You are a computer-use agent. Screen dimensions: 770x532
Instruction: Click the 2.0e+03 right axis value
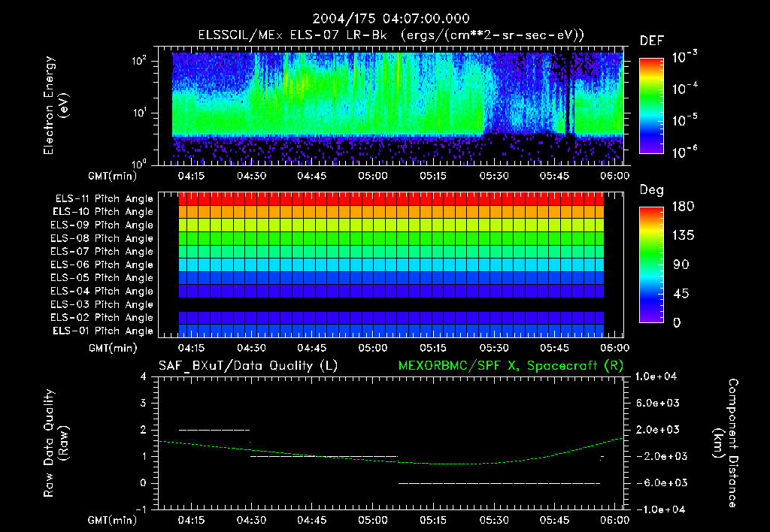[x=658, y=429]
